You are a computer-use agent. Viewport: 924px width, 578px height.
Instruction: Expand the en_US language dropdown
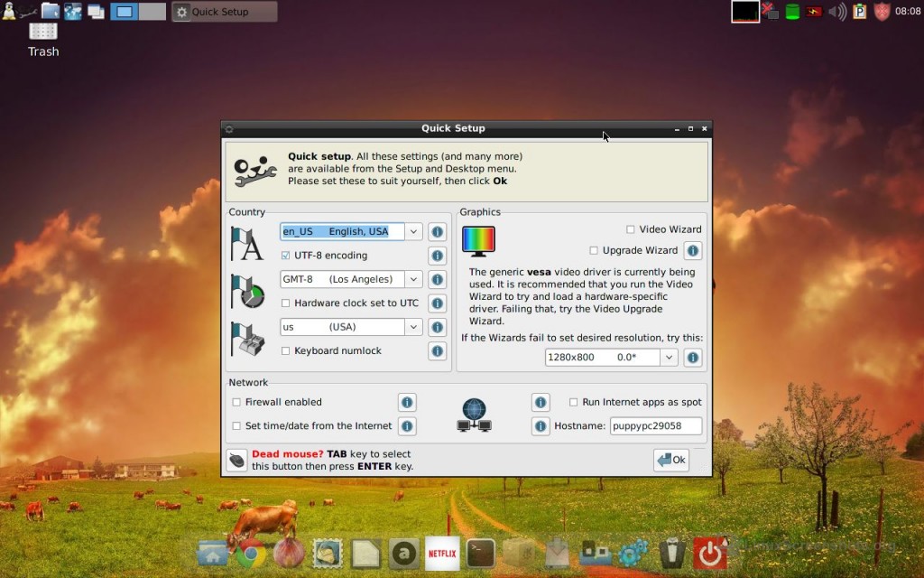point(413,232)
